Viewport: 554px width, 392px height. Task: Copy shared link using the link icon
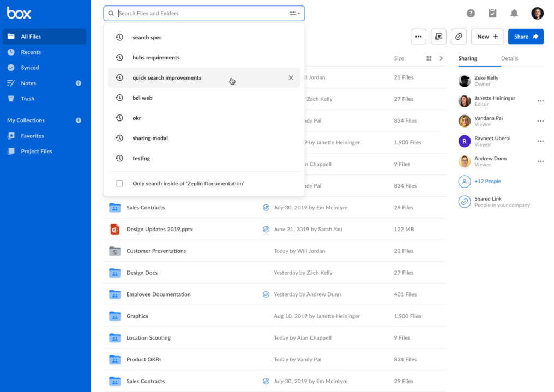(x=458, y=36)
